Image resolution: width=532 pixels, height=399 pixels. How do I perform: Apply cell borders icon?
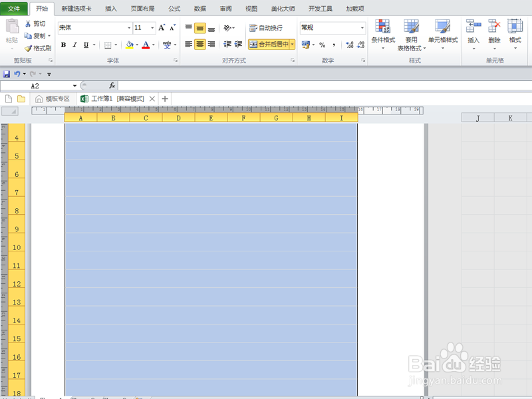click(108, 45)
